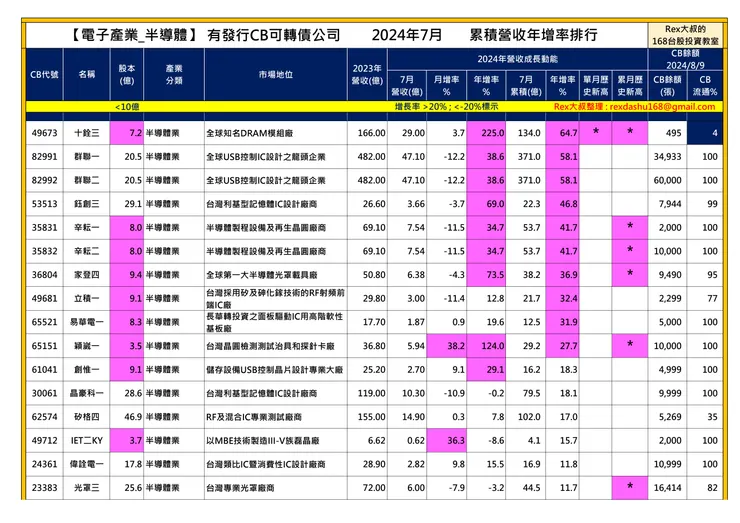
Task: Select CB code 23383
Action: 44,488
